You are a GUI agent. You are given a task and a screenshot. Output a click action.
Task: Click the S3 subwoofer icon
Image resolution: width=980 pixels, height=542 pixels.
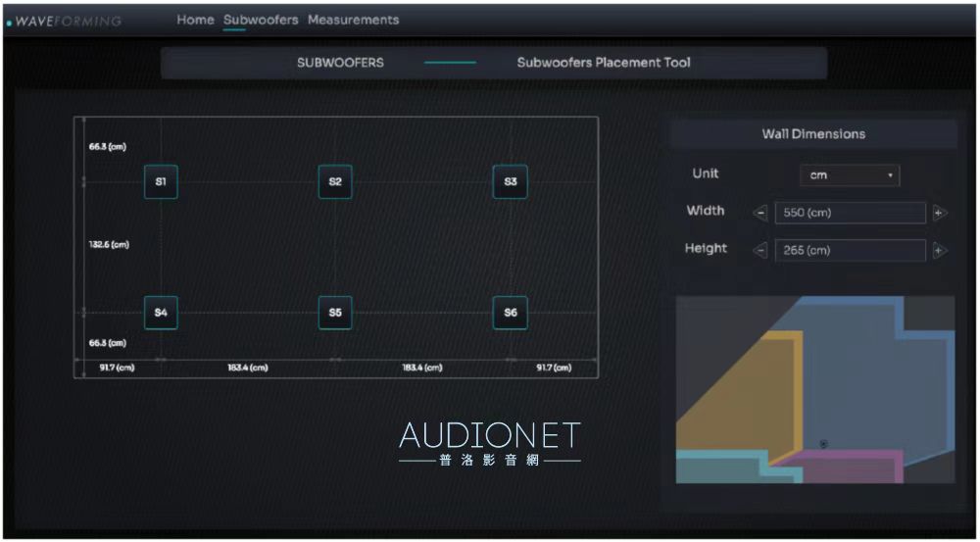coord(510,182)
